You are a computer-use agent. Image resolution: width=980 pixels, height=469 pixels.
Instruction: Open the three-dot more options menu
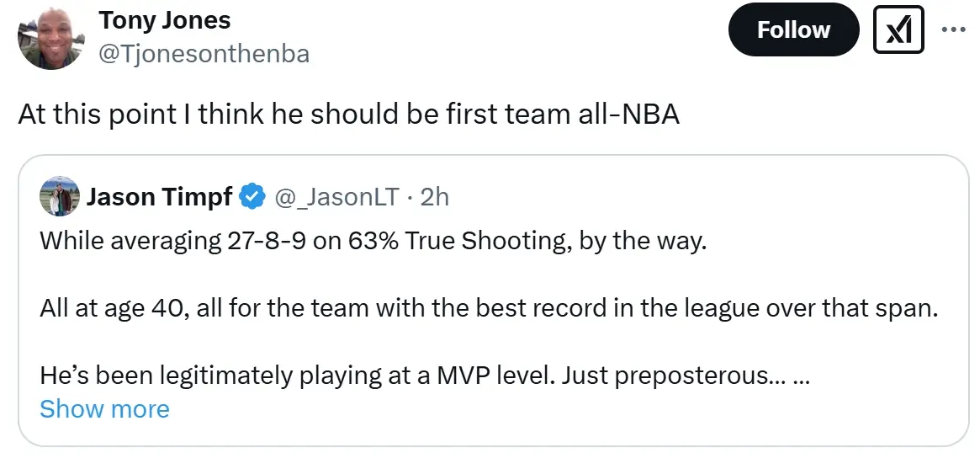[953, 29]
